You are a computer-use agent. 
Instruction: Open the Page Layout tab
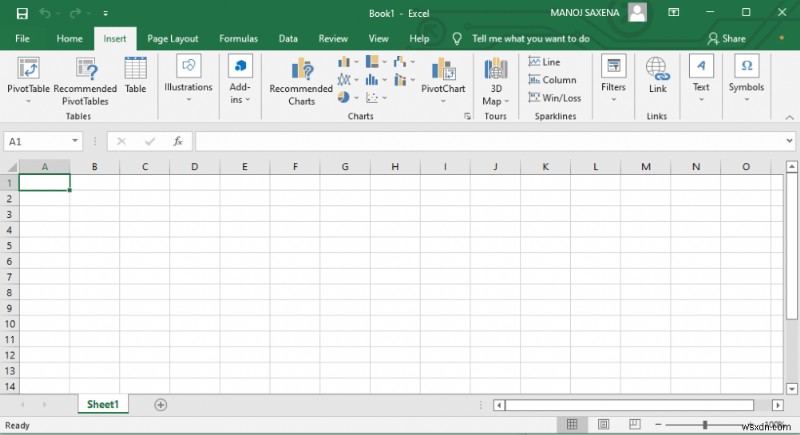pos(172,39)
